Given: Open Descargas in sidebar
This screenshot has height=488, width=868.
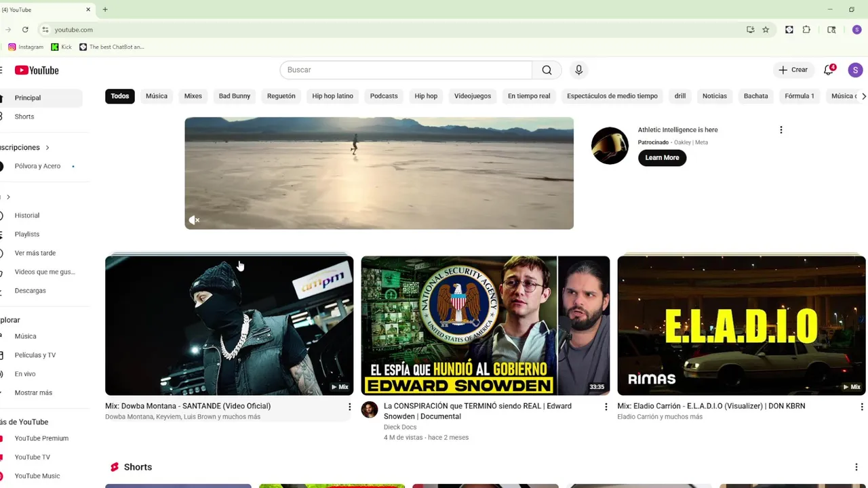Looking at the screenshot, I should (41, 291).
